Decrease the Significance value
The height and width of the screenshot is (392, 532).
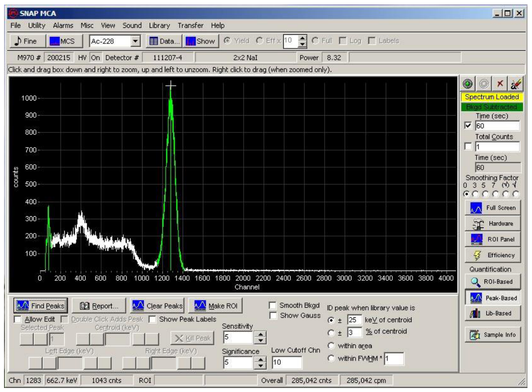point(260,366)
